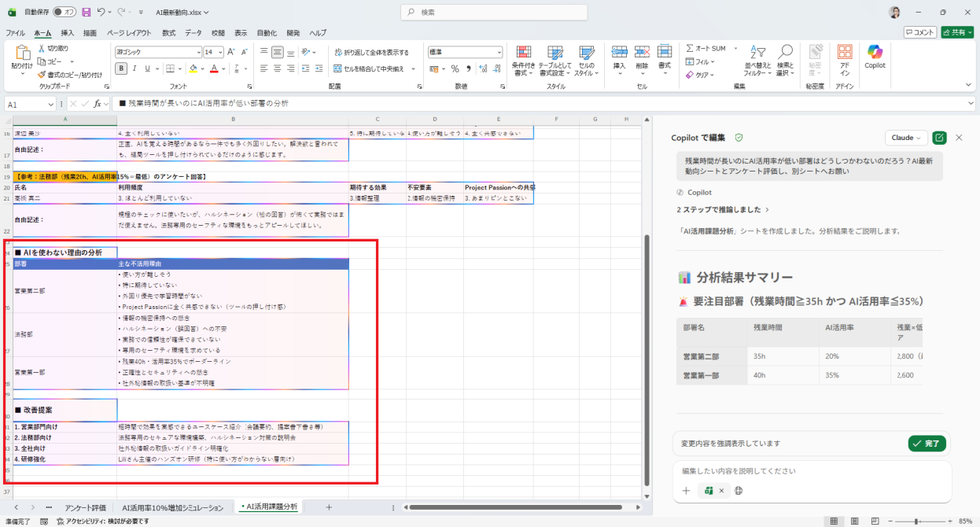Screen dimensions: 980x527
Task: Expand the '2 ステップで推論しました' section
Action: [723, 210]
